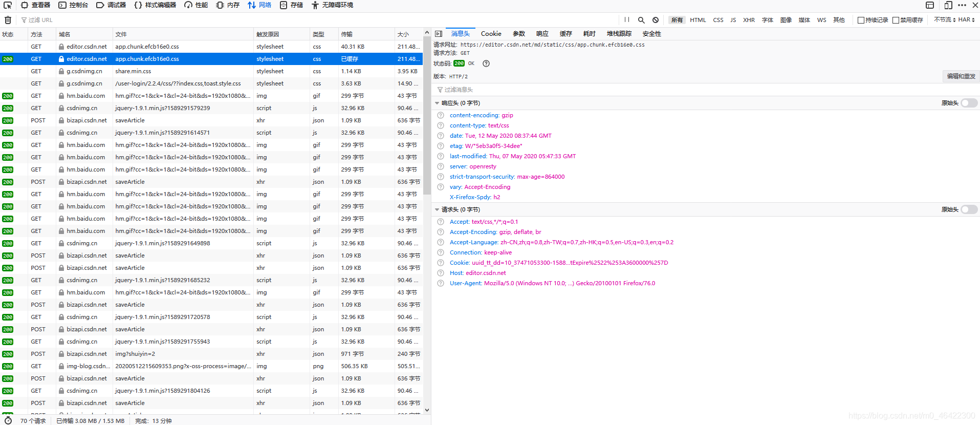Click performance analysis stopwatch icon

coord(8,420)
